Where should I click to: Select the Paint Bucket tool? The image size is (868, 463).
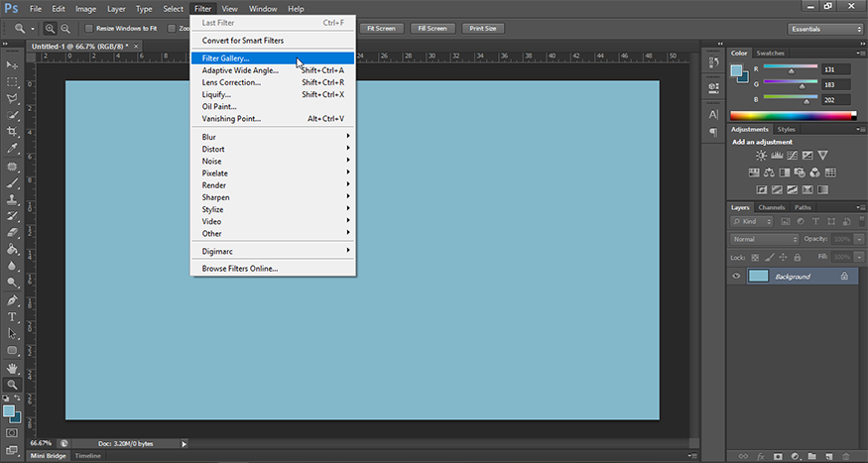pyautogui.click(x=12, y=250)
